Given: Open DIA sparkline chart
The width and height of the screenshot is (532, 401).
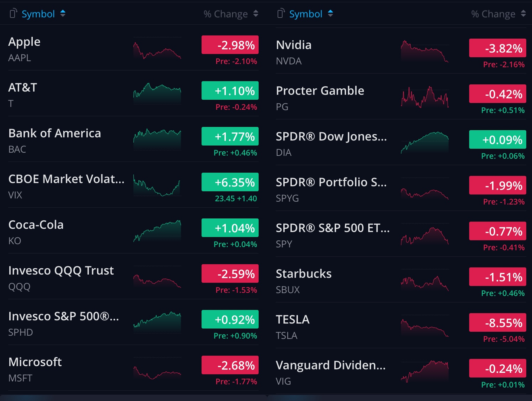Looking at the screenshot, I should [425, 142].
